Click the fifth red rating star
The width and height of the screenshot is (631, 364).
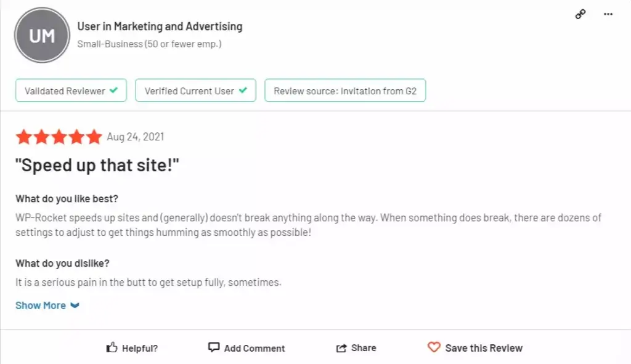point(94,137)
